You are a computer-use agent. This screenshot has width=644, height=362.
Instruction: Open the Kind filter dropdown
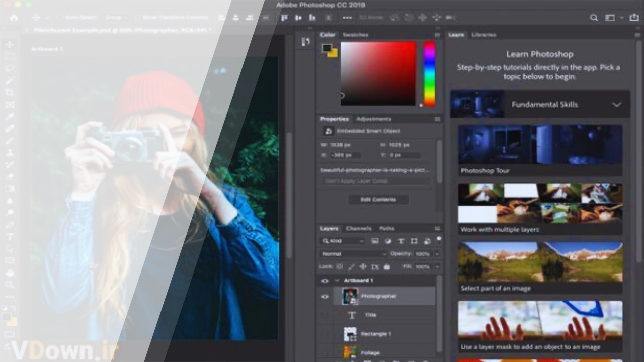point(344,241)
